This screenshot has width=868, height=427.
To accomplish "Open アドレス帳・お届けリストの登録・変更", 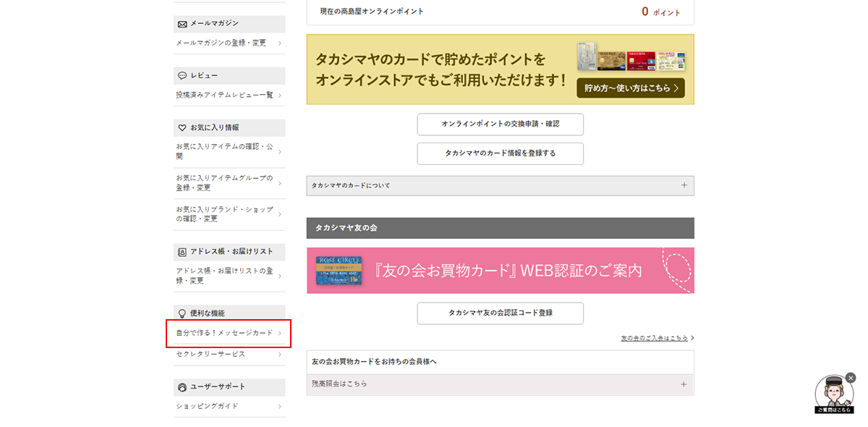I will (x=229, y=276).
